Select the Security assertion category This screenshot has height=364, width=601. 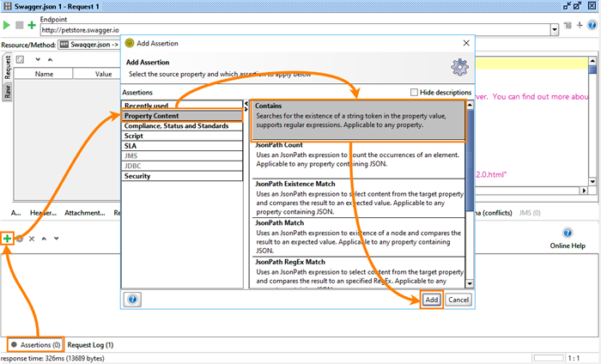(137, 176)
